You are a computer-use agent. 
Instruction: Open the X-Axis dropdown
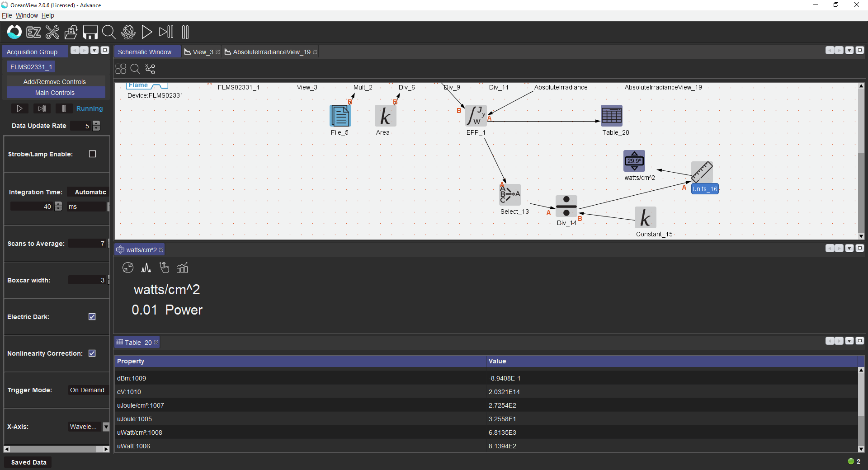click(106, 427)
